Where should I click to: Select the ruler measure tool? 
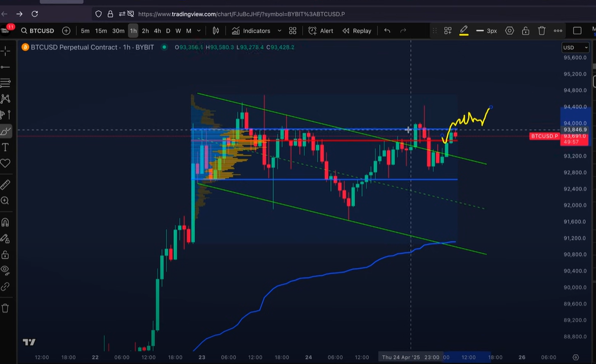(5, 185)
